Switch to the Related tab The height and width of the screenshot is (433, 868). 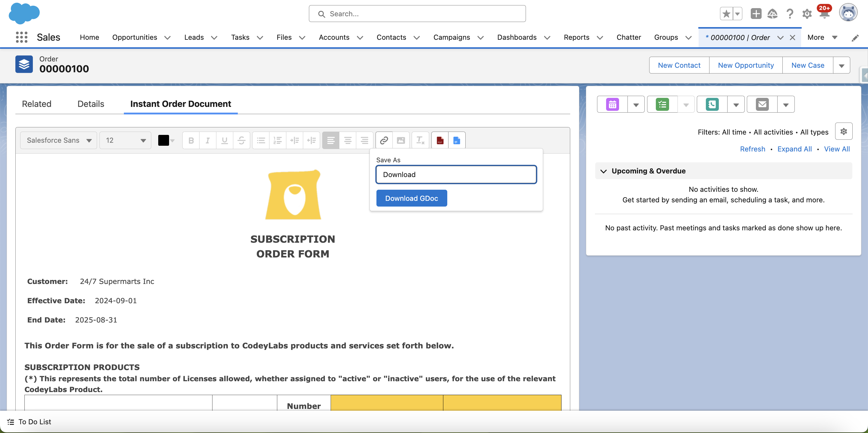tap(37, 104)
